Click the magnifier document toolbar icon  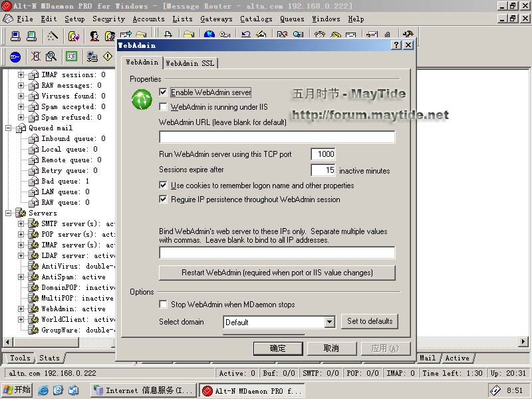point(51,57)
